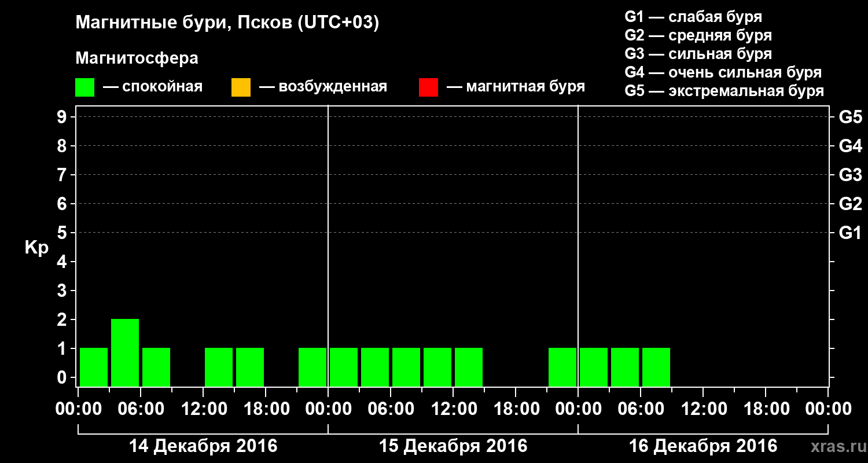Viewport: 868px width, 463px height.
Task: Click the 03:00–06:00 bar on 15 December
Action: (x=375, y=367)
